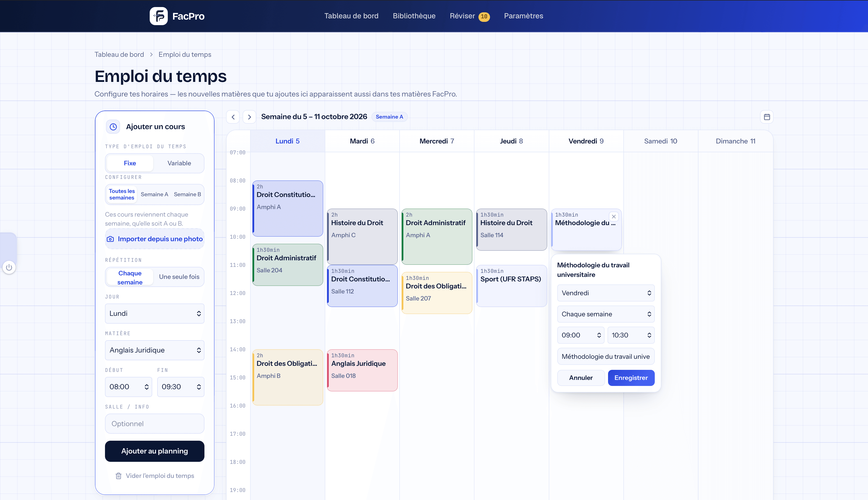This screenshot has height=500, width=868.
Task: Open Chaque semaine dropdown in popup
Action: point(606,314)
